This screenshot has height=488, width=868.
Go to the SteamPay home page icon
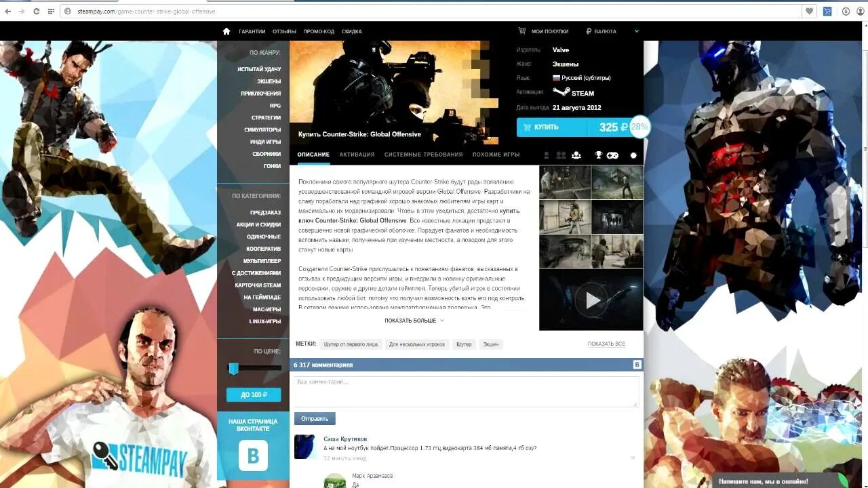click(x=226, y=31)
